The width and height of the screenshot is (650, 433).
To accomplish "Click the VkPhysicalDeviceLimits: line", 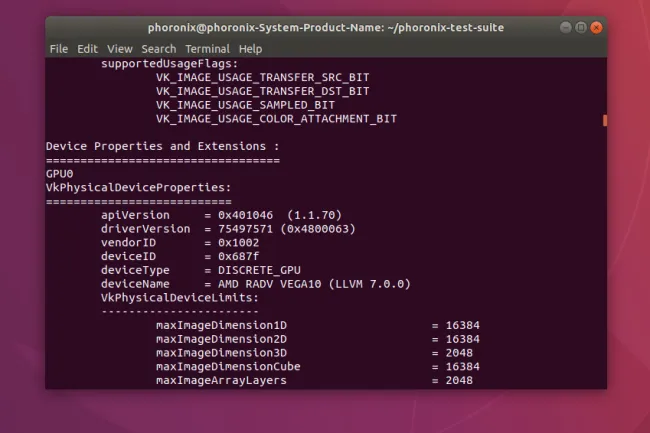I will (180, 298).
